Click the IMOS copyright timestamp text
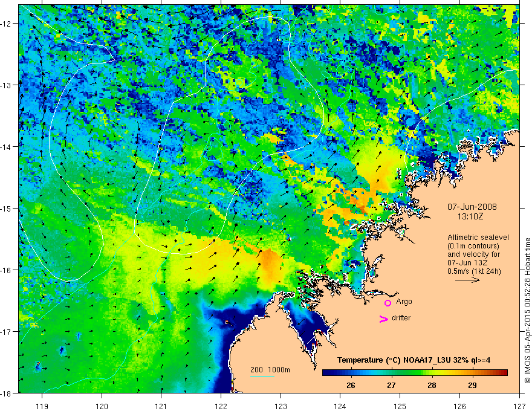 [527, 312]
